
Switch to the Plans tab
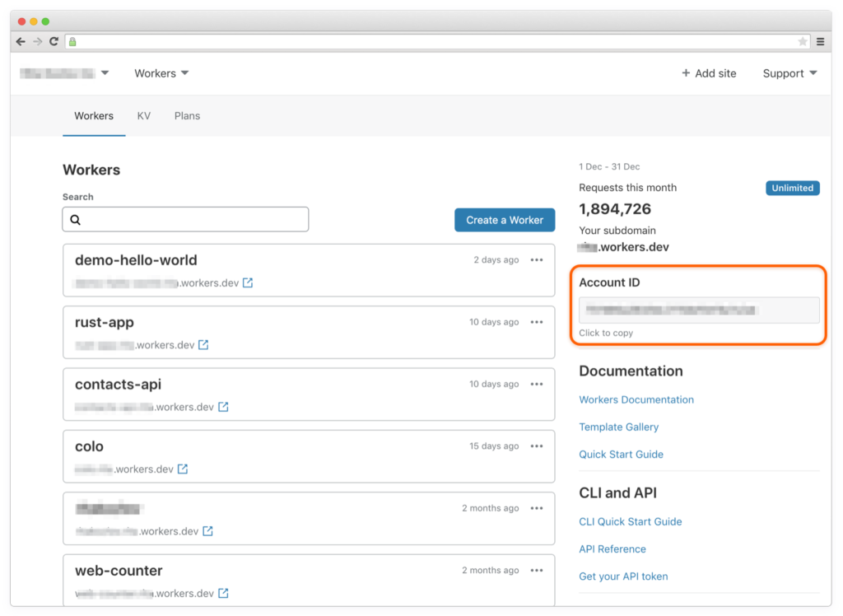tap(187, 116)
